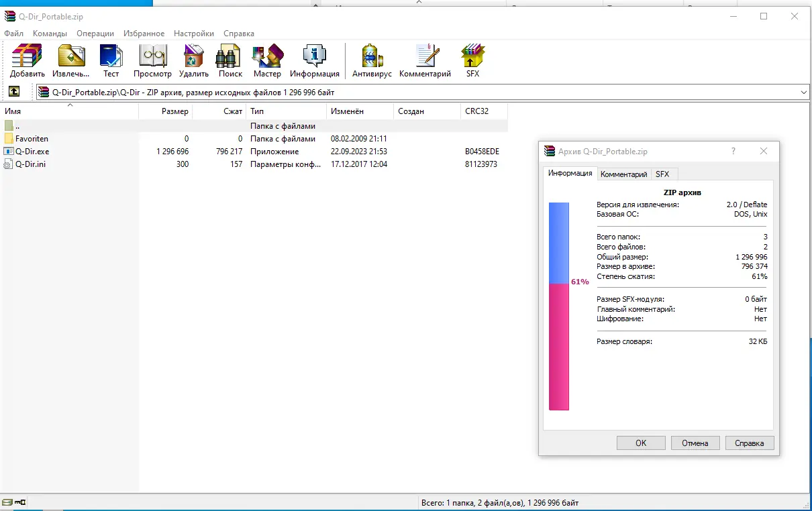
Task: Click status bar total summary text
Action: tap(499, 502)
